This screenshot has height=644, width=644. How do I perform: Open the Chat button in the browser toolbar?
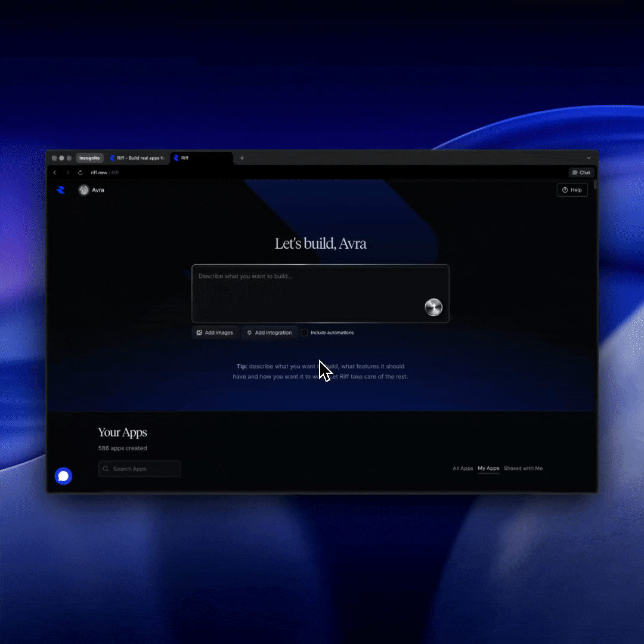coord(581,173)
